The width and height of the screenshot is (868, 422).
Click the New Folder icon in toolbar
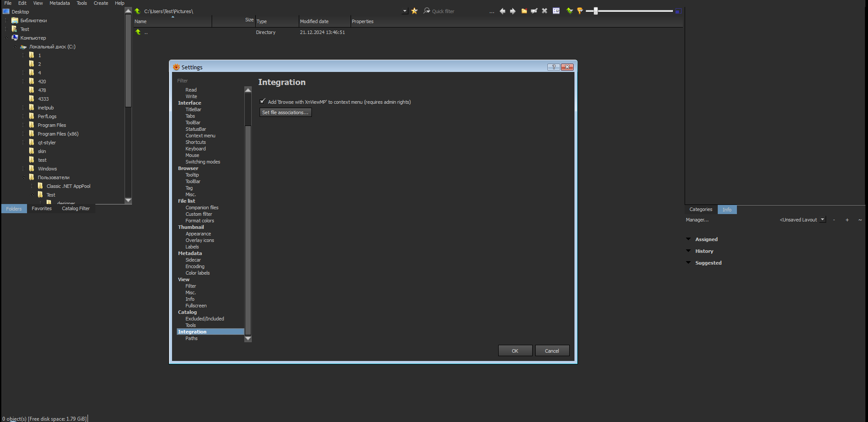tap(524, 11)
